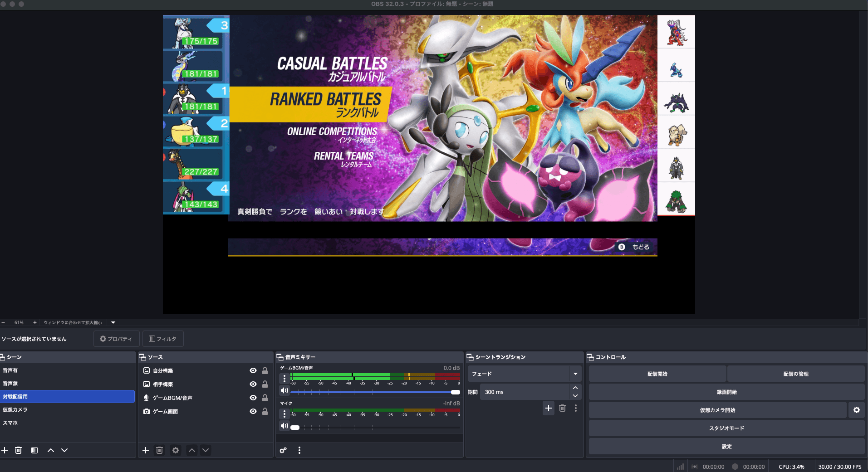Delete the selected source via trash icon

[160, 450]
